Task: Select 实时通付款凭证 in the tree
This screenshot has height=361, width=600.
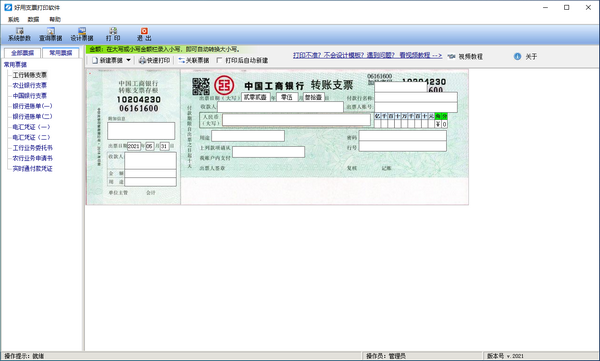Action: tap(33, 168)
